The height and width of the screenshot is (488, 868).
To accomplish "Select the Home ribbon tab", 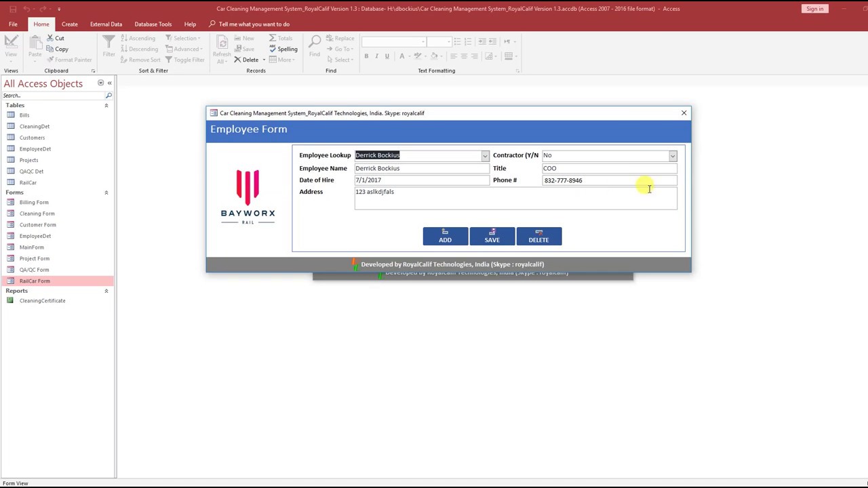I will point(41,24).
